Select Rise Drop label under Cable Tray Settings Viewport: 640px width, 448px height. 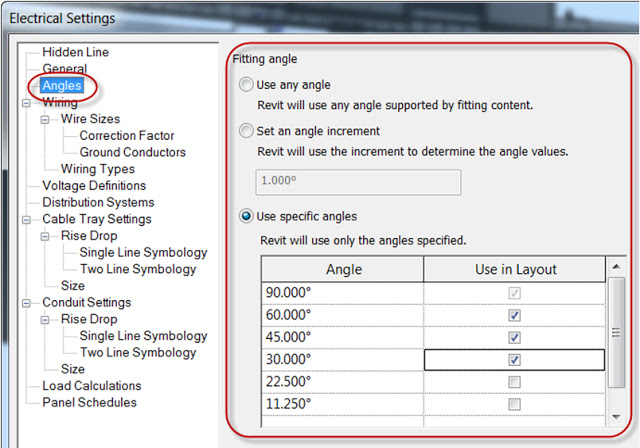(x=89, y=236)
